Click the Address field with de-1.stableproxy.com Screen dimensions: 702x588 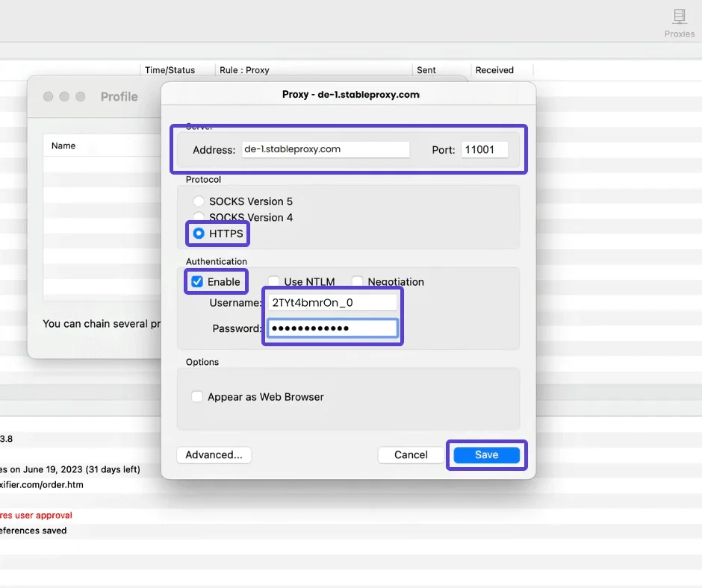[325, 149]
